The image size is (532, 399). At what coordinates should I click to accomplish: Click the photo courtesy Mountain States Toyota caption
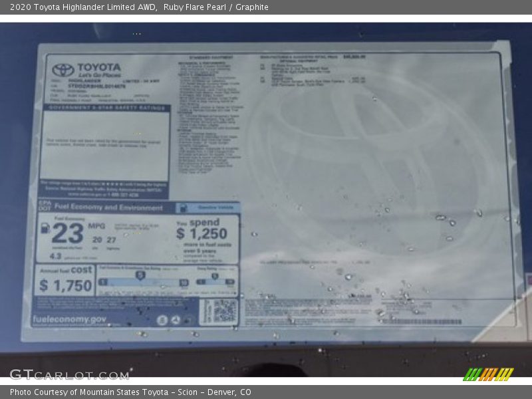coord(130,392)
